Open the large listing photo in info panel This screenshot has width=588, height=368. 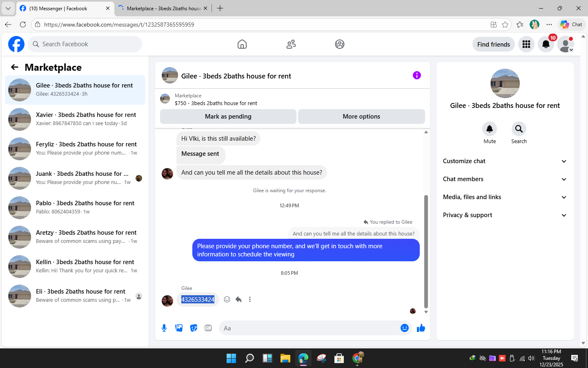505,83
